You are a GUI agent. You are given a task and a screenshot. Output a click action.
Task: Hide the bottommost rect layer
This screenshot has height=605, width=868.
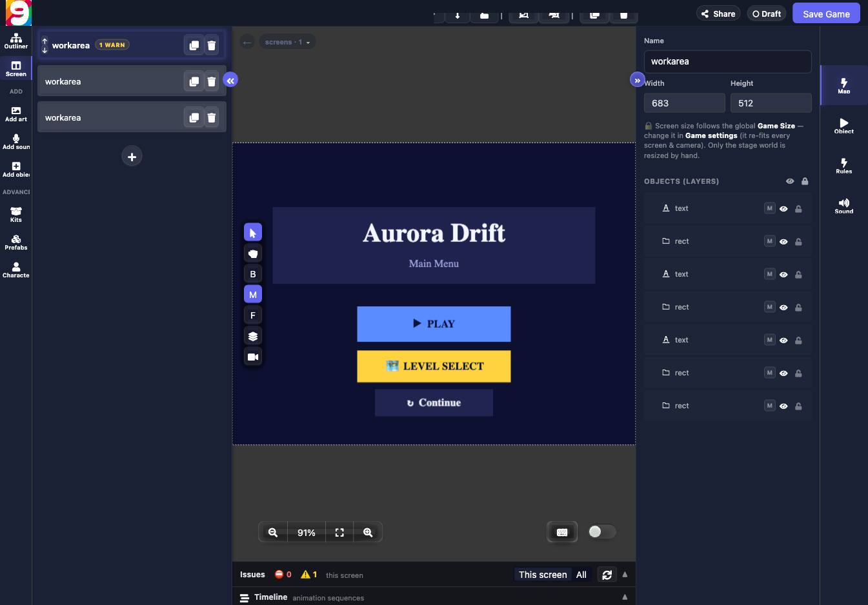(783, 406)
